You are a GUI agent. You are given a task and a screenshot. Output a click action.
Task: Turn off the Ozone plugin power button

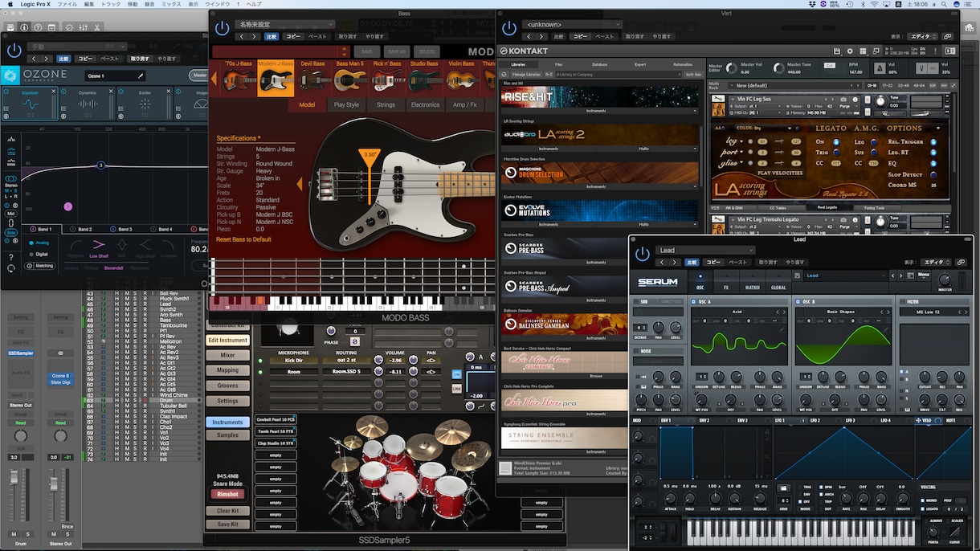[14, 51]
